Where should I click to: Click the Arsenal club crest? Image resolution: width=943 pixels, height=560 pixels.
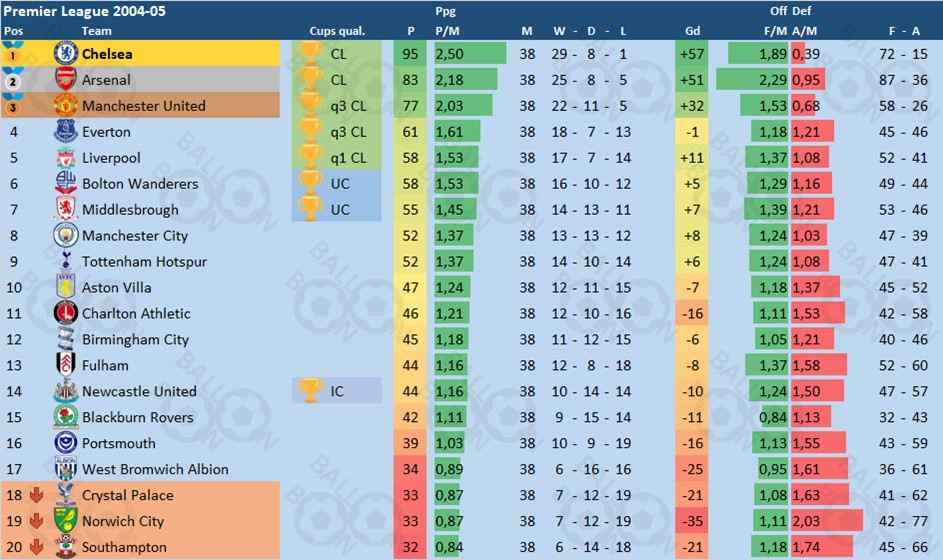65,79
